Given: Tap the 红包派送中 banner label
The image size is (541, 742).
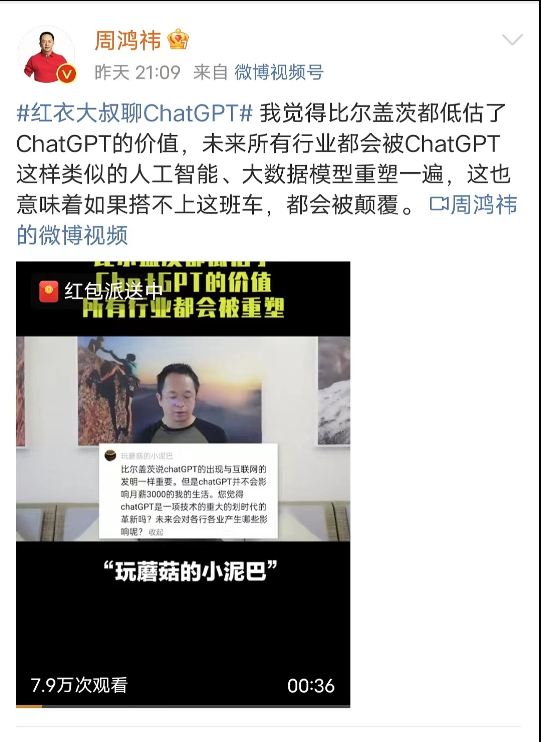Looking at the screenshot, I should [114, 291].
